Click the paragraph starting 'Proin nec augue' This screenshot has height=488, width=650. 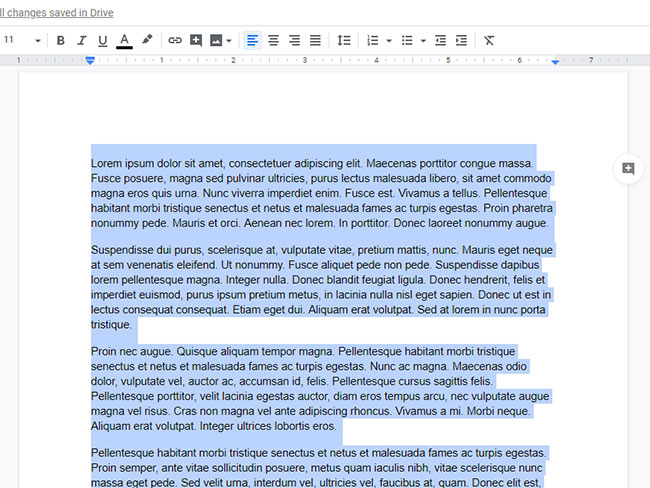pyautogui.click(x=320, y=388)
